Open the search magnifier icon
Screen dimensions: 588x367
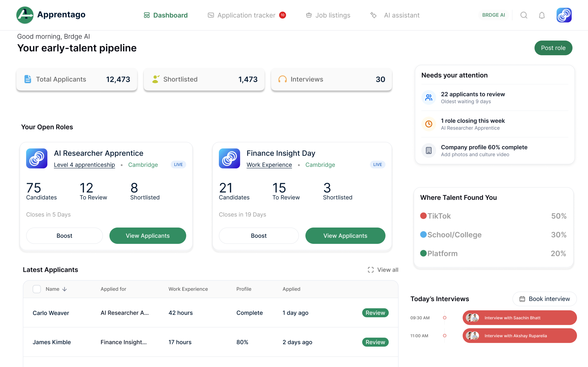pos(524,15)
